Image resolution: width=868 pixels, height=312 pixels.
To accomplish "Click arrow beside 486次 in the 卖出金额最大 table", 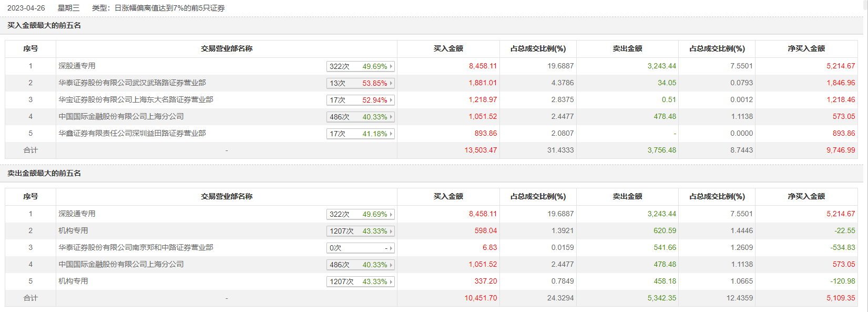I will pyautogui.click(x=391, y=265).
